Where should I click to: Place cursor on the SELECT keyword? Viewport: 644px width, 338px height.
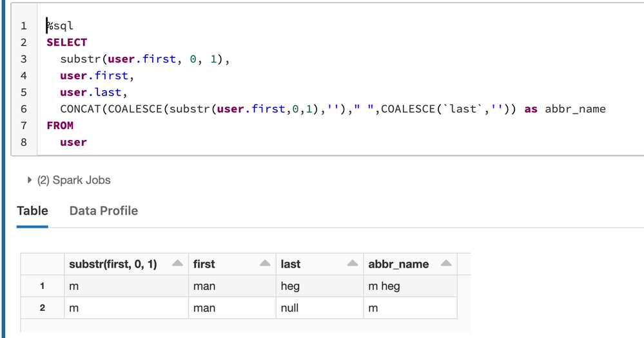tap(66, 43)
